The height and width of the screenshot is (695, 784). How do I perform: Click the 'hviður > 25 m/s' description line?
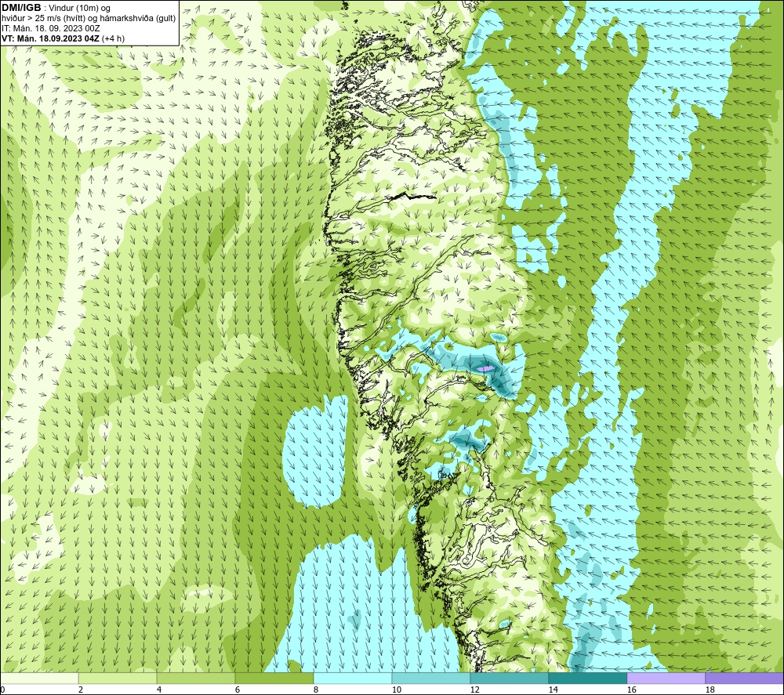click(89, 19)
